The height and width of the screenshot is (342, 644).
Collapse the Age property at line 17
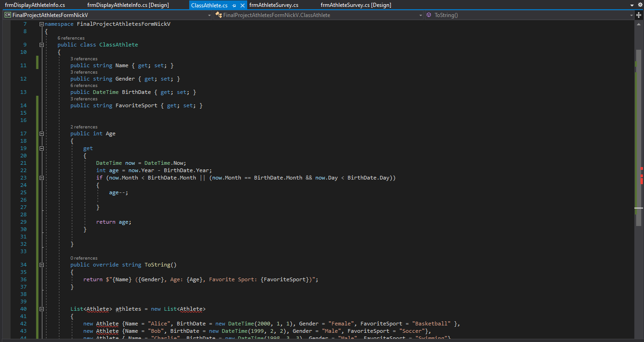tap(41, 133)
